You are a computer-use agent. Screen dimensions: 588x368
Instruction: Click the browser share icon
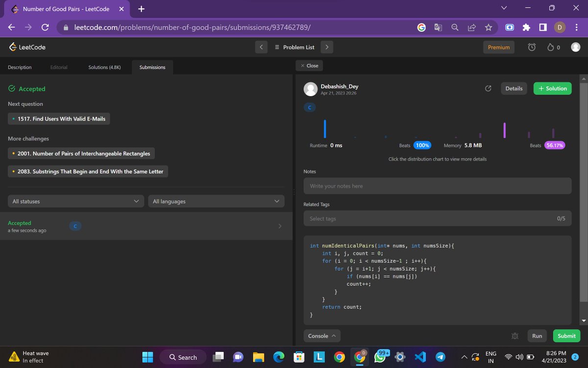471,27
